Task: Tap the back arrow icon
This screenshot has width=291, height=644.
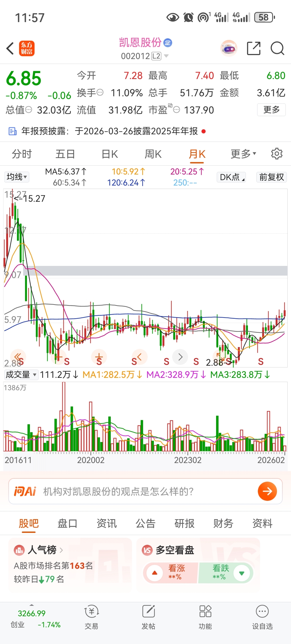Action: (x=10, y=49)
